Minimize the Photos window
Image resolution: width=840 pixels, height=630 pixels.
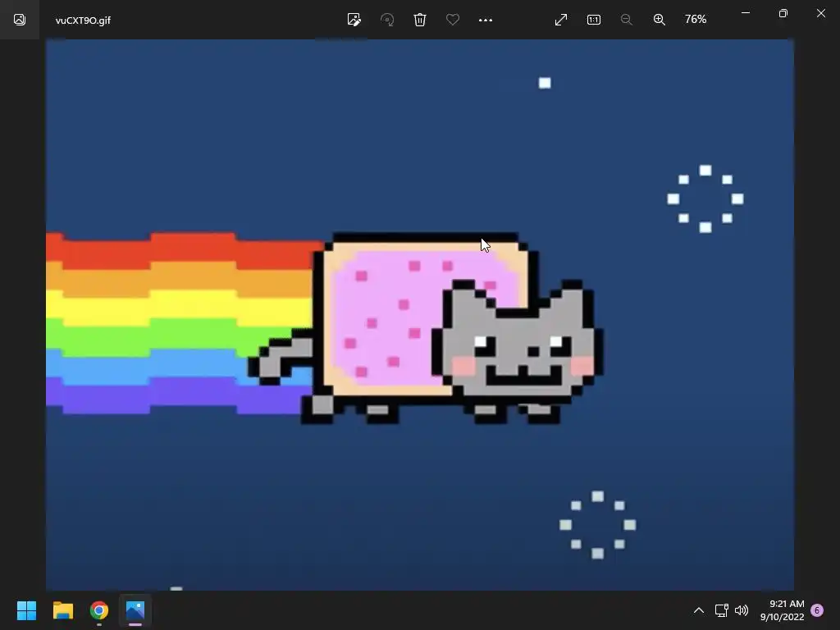[x=745, y=13]
